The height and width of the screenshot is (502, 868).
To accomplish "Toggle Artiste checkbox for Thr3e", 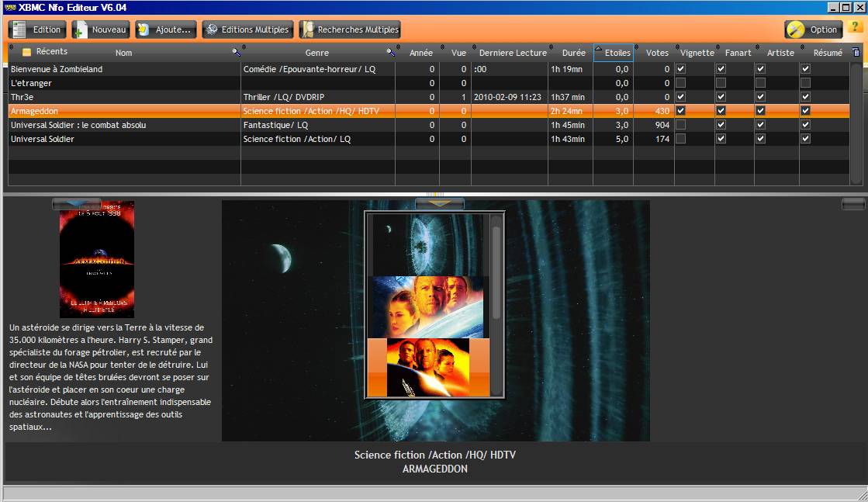I will 761,96.
